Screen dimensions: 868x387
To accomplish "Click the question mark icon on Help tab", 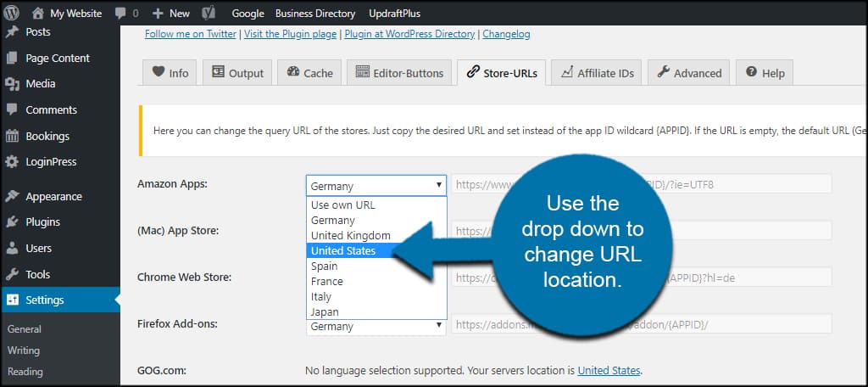I will pos(751,71).
